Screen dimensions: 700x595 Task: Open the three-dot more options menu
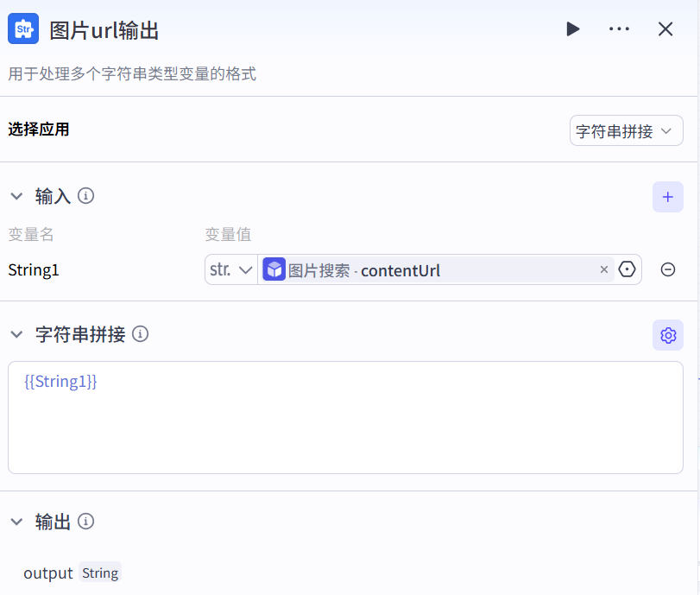click(619, 29)
